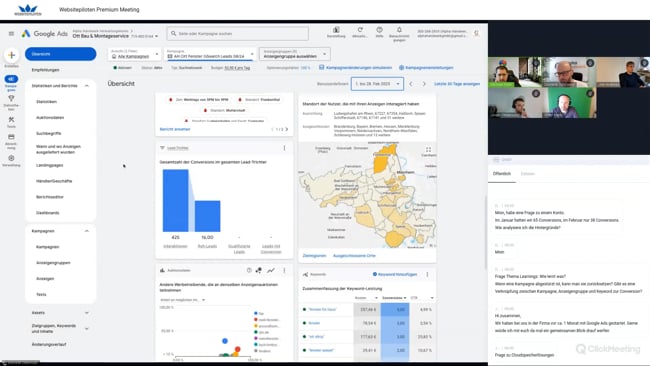Open the Darstellung icon in header

click(336, 30)
